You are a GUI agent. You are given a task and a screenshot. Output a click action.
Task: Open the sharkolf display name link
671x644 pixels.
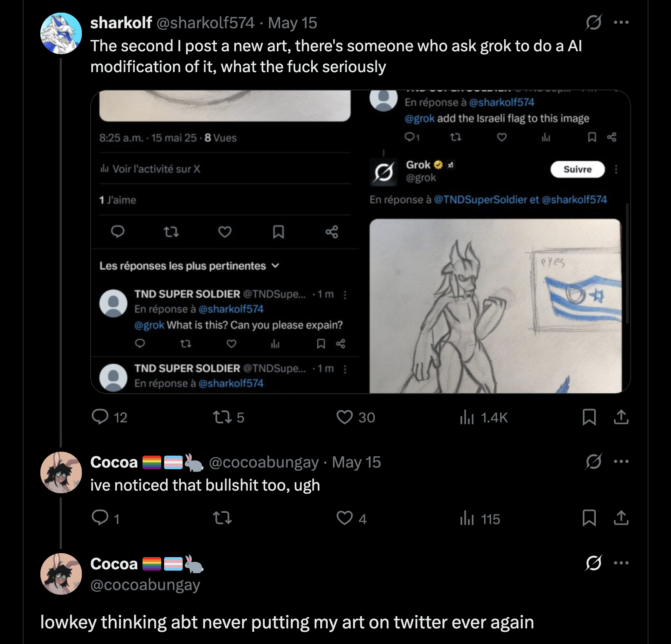click(121, 23)
